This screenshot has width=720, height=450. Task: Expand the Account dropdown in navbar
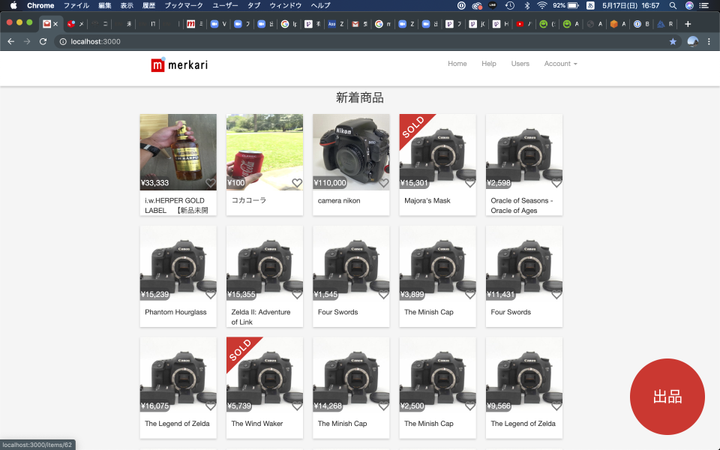point(560,64)
